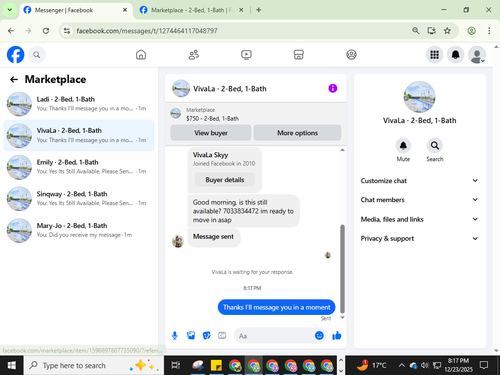Click the More options button
500x375 pixels.
[x=297, y=133]
